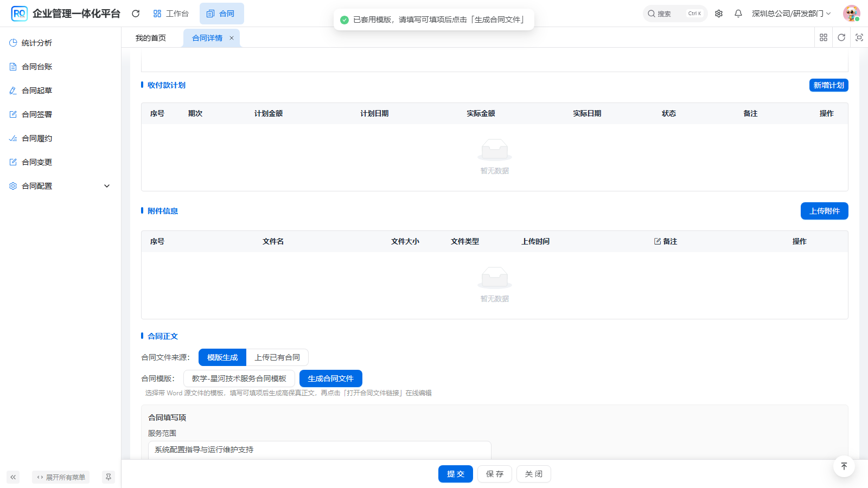This screenshot has width=868, height=488.
Task: Collapse sidebar with double-chevron icon
Action: coord(13,477)
